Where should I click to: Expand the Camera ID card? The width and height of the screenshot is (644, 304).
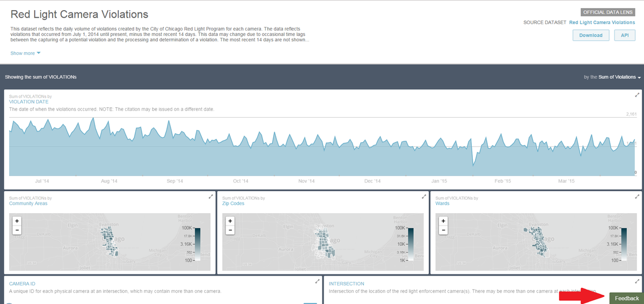(317, 281)
